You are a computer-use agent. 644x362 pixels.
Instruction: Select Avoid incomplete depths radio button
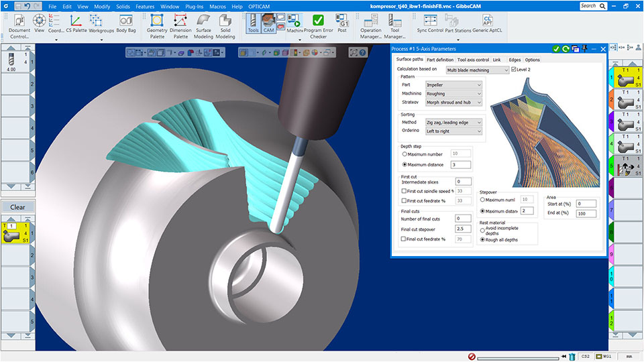(483, 230)
